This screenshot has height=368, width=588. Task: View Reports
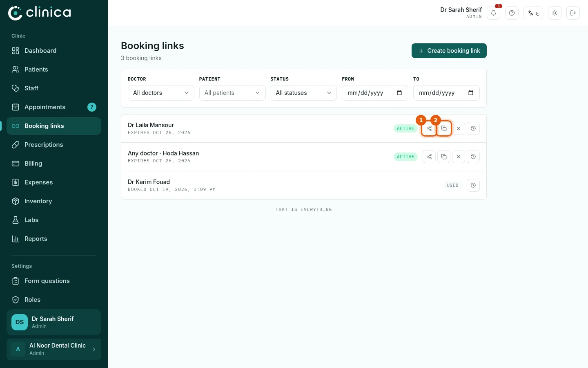click(54, 239)
